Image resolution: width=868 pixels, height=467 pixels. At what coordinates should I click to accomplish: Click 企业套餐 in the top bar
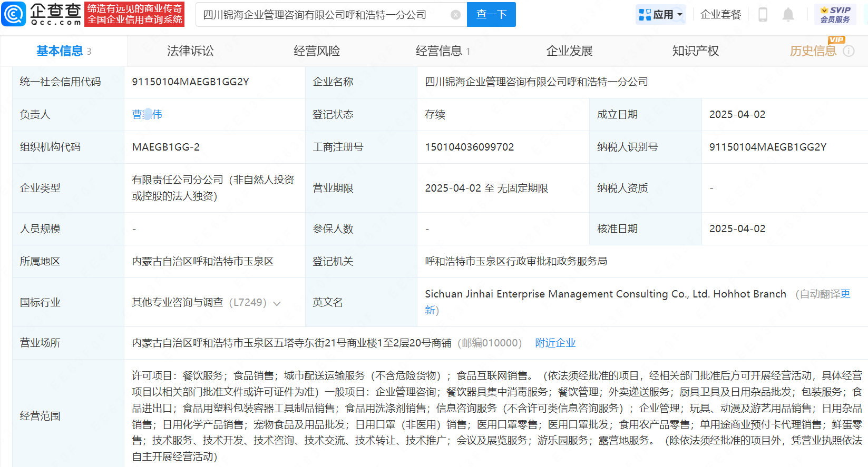[x=720, y=15]
